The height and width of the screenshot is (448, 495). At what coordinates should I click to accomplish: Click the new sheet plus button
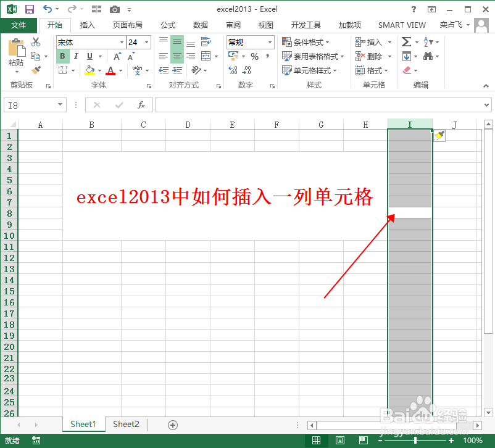click(x=172, y=425)
